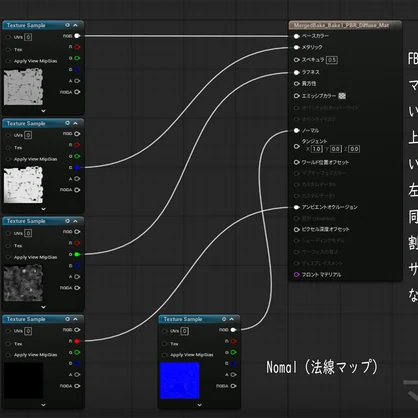Expand bottom chevron of roughness texture sample
This screenshot has width=418, height=418.
tap(43, 307)
